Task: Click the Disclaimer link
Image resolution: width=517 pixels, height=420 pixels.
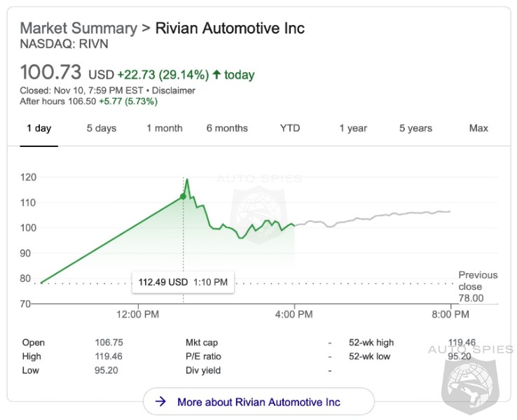Action: tap(173, 90)
